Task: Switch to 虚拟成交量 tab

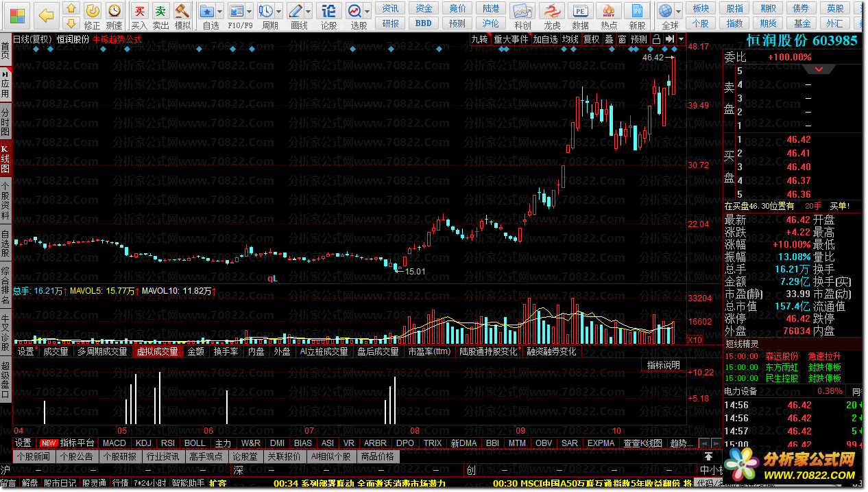Action: coord(157,351)
